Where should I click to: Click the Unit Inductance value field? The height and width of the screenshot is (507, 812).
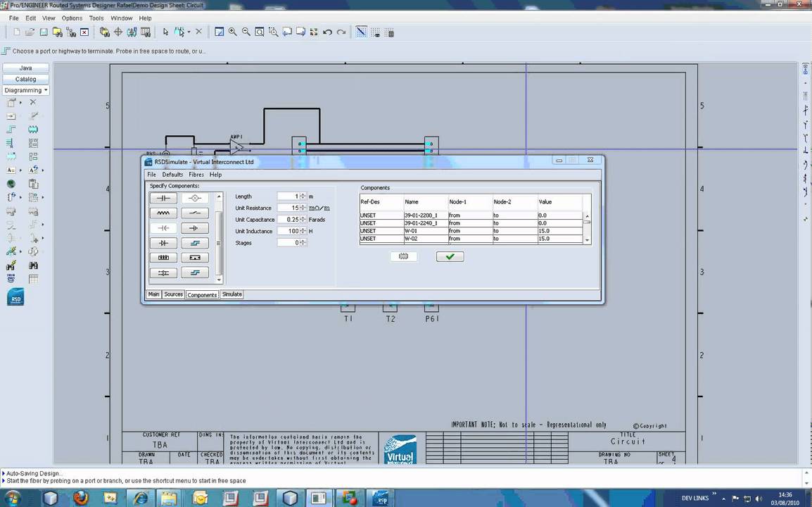(289, 231)
